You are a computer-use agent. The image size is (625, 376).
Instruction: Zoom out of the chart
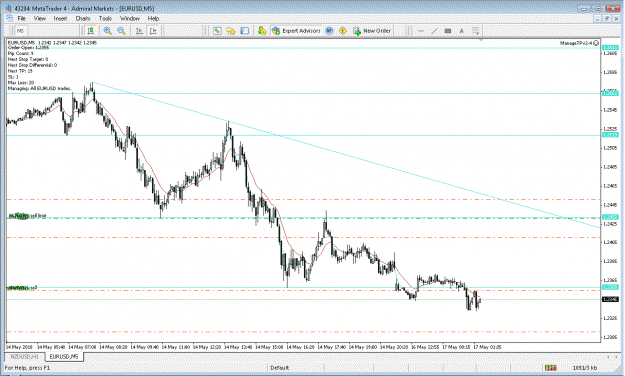click(121, 31)
